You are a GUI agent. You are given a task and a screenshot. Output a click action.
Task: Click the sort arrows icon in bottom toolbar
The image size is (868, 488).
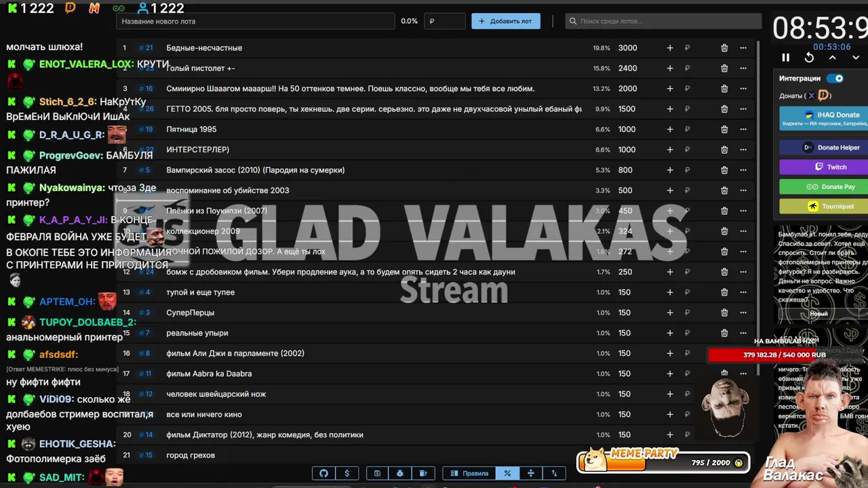point(554,473)
